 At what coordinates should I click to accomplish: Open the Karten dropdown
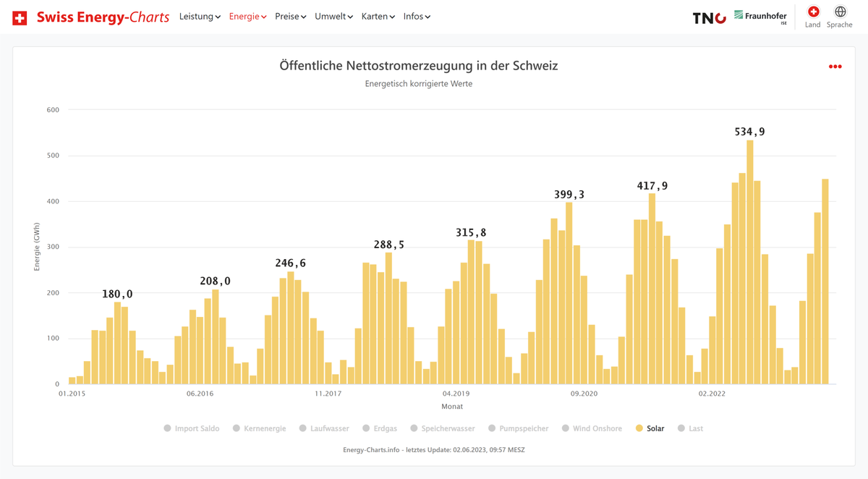[378, 16]
